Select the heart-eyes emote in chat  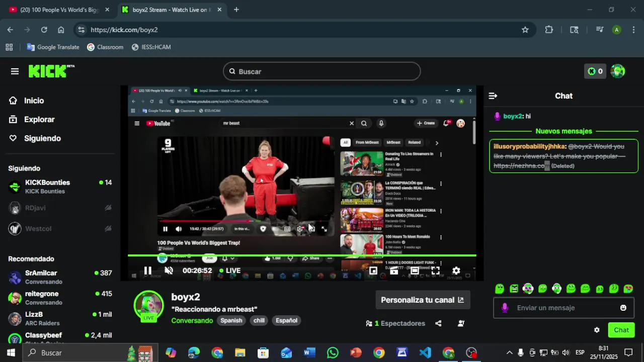pos(628,289)
